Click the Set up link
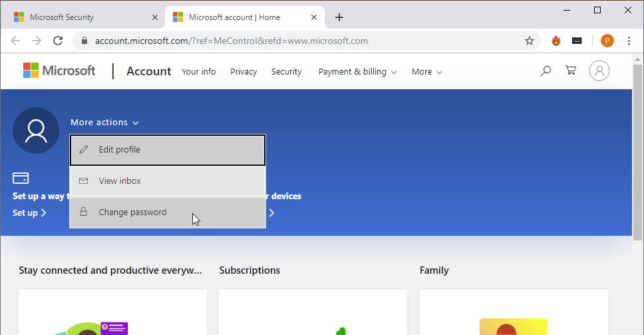 tap(29, 213)
